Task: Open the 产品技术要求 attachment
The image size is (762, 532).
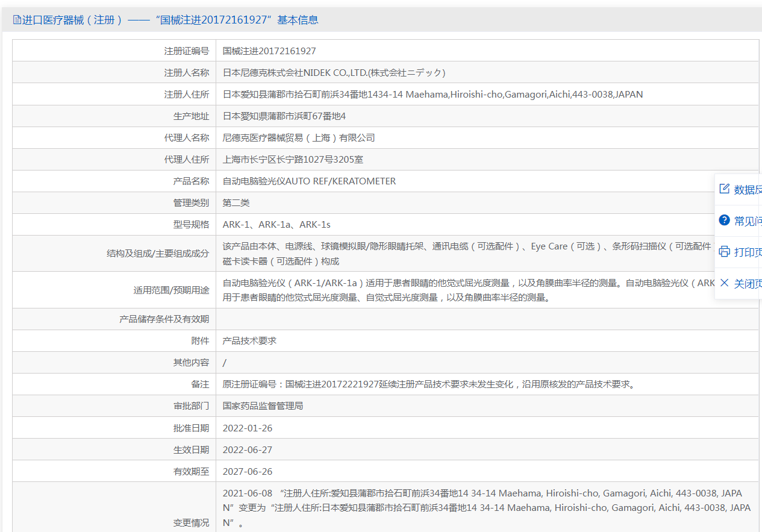Action: click(x=249, y=340)
